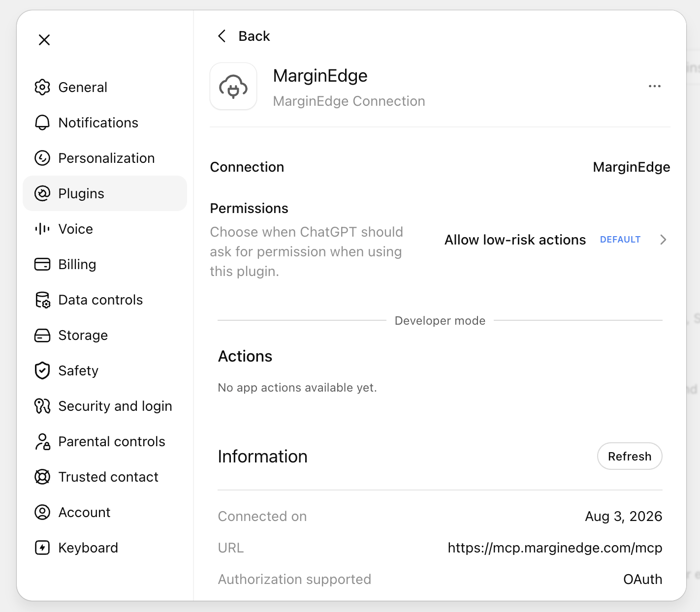Click the DEFAULT badge
The image size is (700, 612).
point(620,240)
